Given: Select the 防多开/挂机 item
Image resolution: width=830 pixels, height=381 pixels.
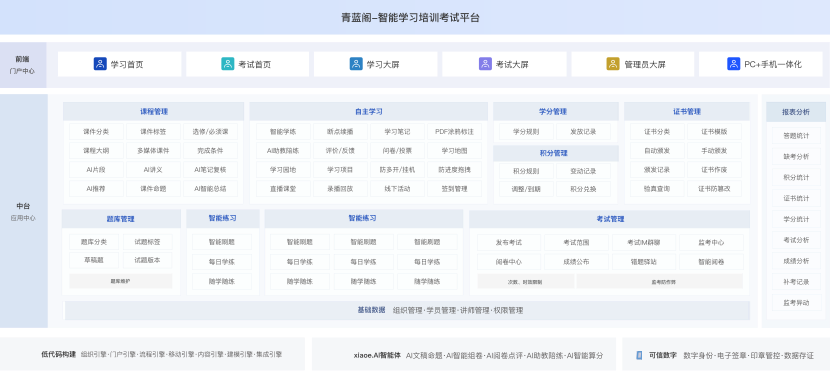Looking at the screenshot, I should click(397, 170).
